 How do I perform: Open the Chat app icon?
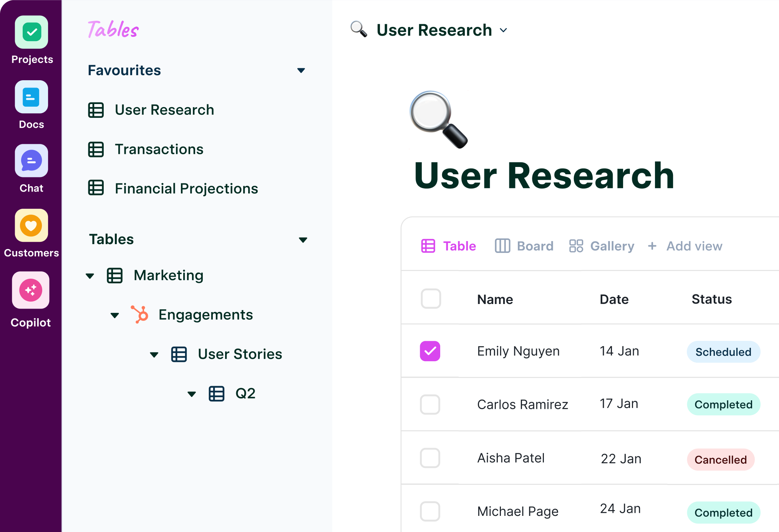coord(31,161)
